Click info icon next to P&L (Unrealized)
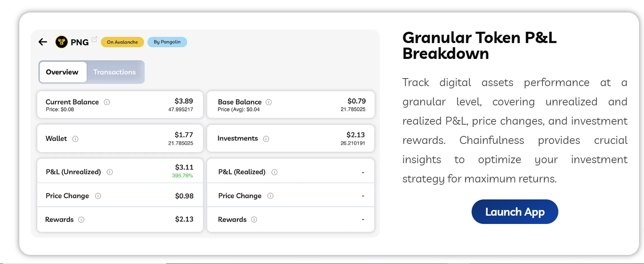644x264 pixels. point(110,172)
